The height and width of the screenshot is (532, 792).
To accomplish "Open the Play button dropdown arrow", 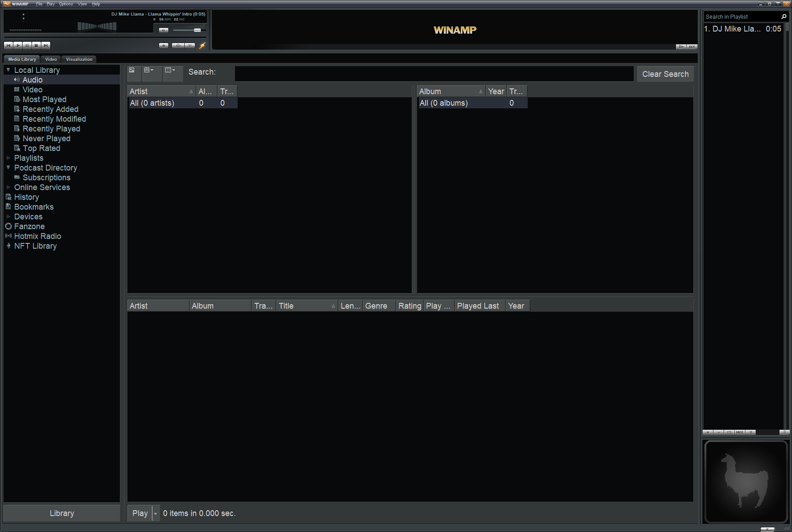I will (x=155, y=513).
